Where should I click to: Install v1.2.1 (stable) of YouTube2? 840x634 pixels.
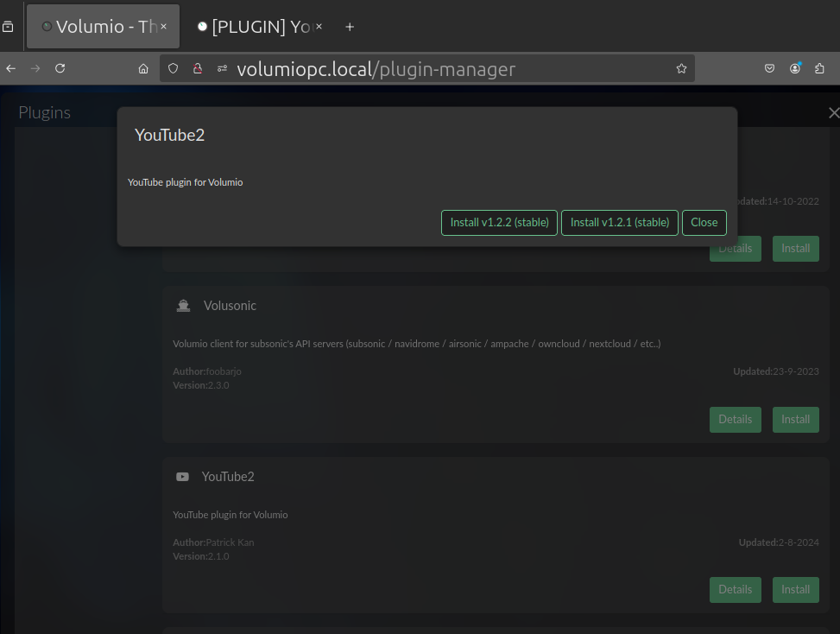[620, 223]
